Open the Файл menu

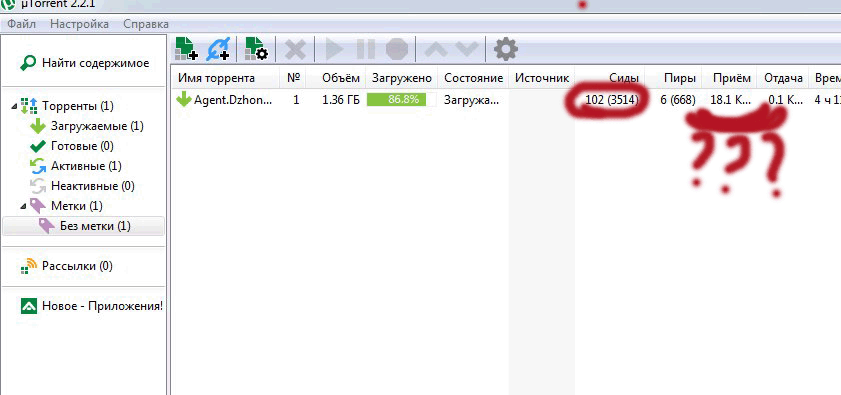21,24
